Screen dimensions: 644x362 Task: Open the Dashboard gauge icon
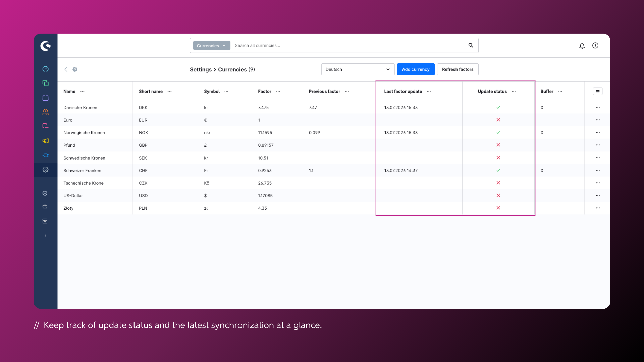[x=46, y=69]
